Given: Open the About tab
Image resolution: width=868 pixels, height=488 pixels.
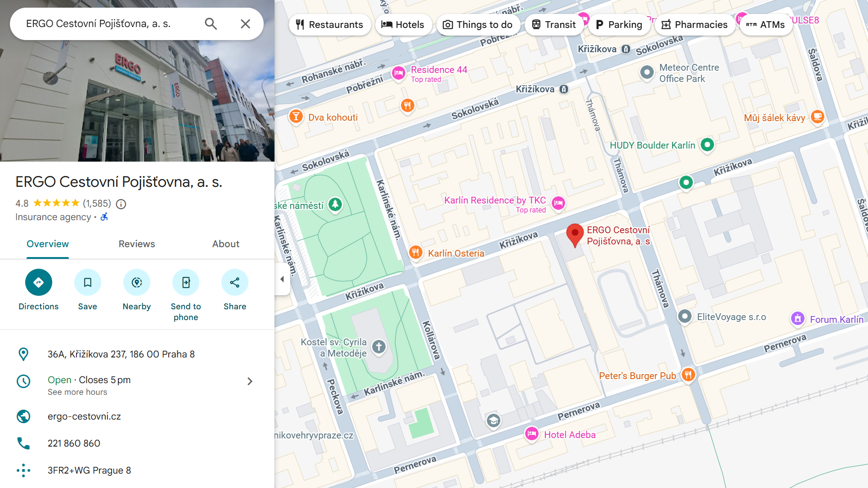Looking at the screenshot, I should pyautogui.click(x=225, y=244).
